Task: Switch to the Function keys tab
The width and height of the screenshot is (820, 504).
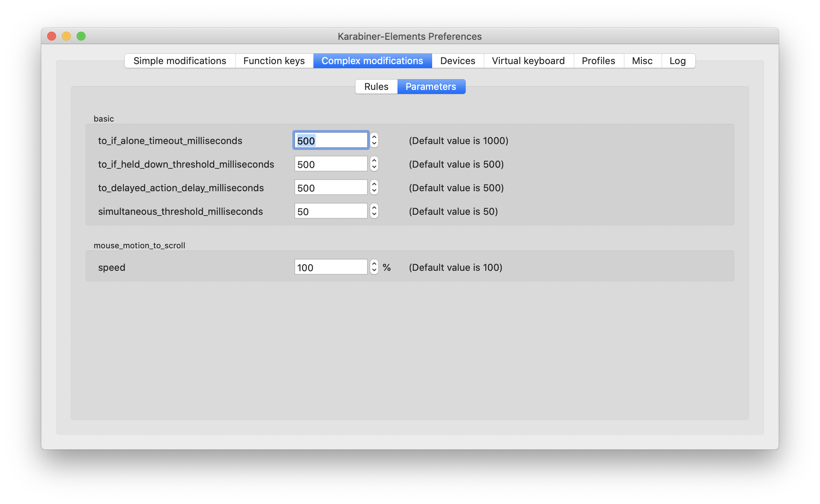Action: (x=274, y=61)
